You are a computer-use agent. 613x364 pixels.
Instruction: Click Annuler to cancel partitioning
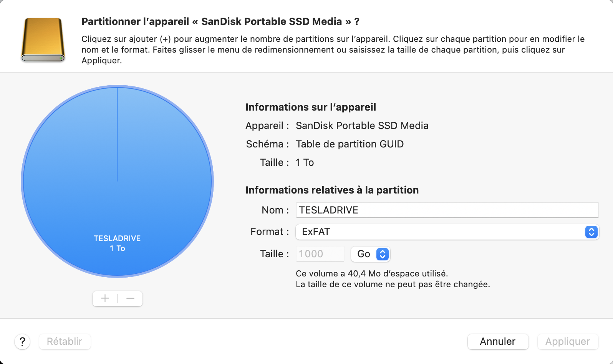pyautogui.click(x=497, y=341)
